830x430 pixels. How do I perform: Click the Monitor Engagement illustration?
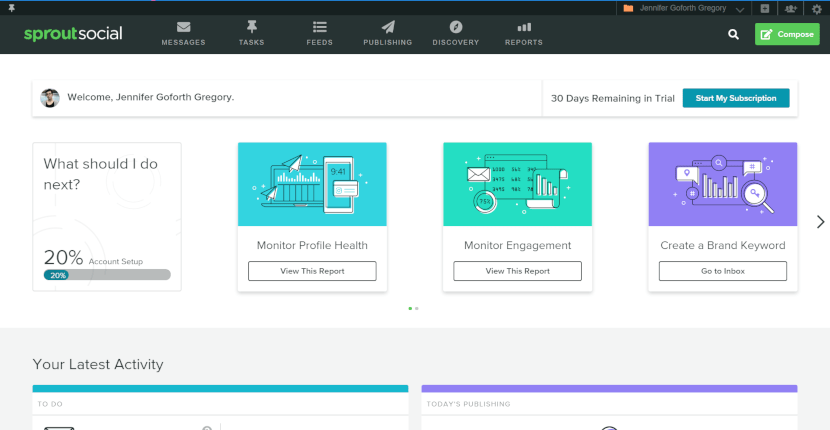pyautogui.click(x=518, y=184)
